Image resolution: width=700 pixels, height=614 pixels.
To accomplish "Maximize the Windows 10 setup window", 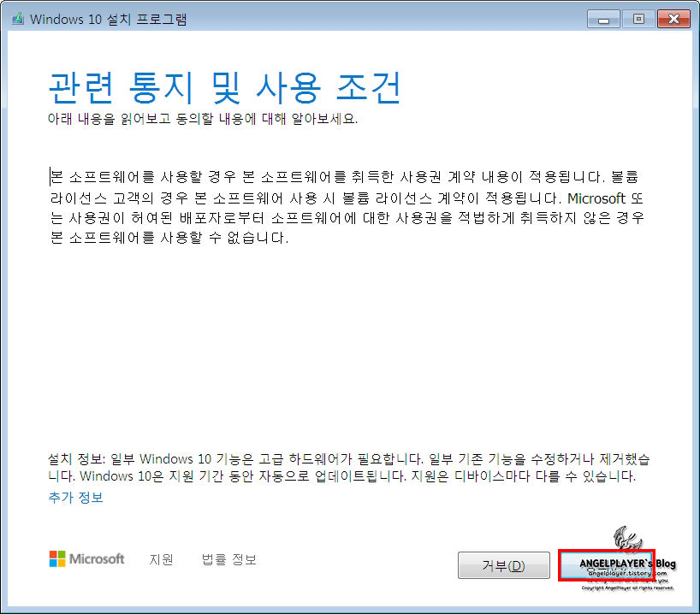I will 638,19.
